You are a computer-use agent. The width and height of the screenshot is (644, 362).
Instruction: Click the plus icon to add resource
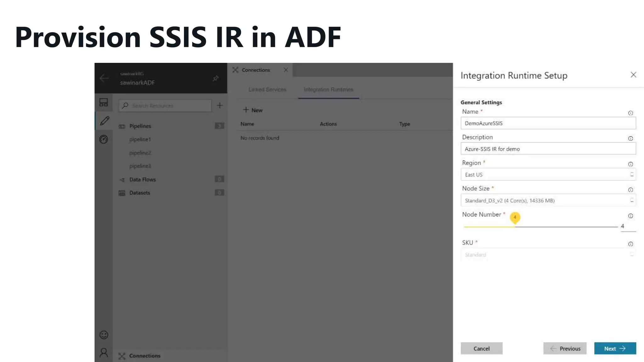220,106
